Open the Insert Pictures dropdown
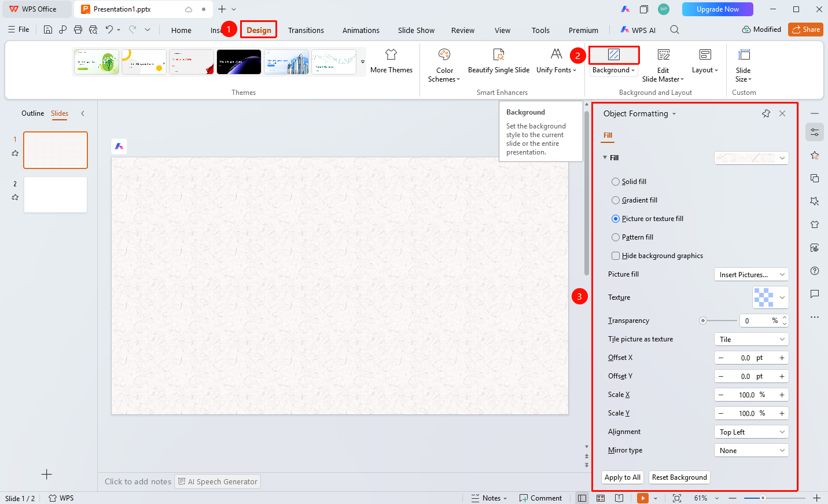This screenshot has height=504, width=828. click(x=752, y=275)
